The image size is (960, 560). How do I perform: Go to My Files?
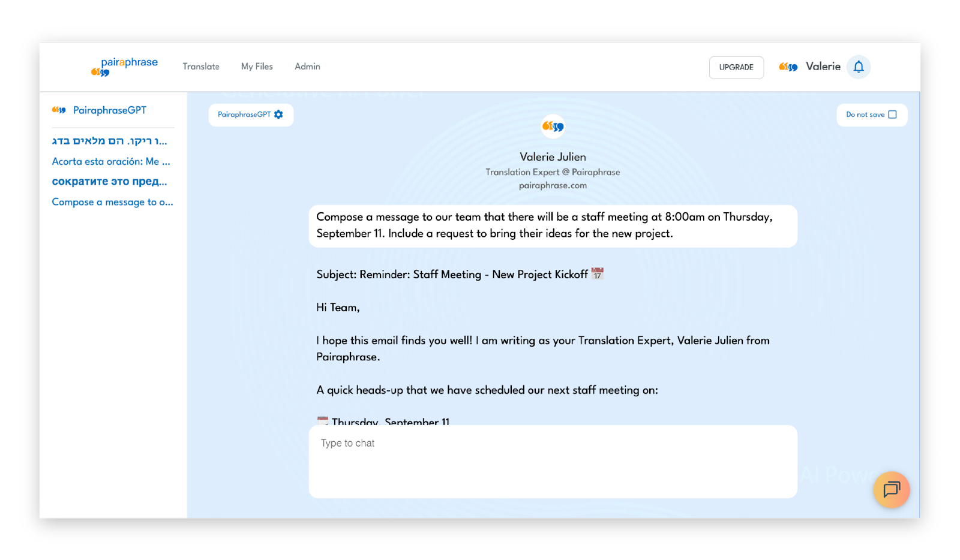click(x=257, y=67)
